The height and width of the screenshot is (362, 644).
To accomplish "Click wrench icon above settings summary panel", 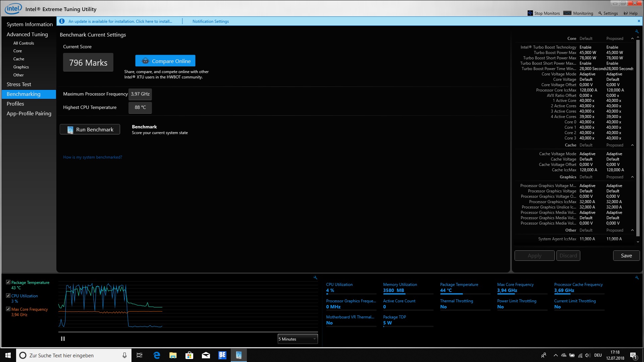I will click(637, 31).
